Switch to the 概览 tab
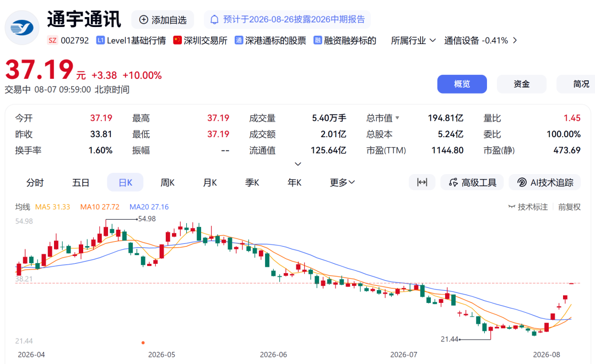The height and width of the screenshot is (364, 595). coord(462,84)
